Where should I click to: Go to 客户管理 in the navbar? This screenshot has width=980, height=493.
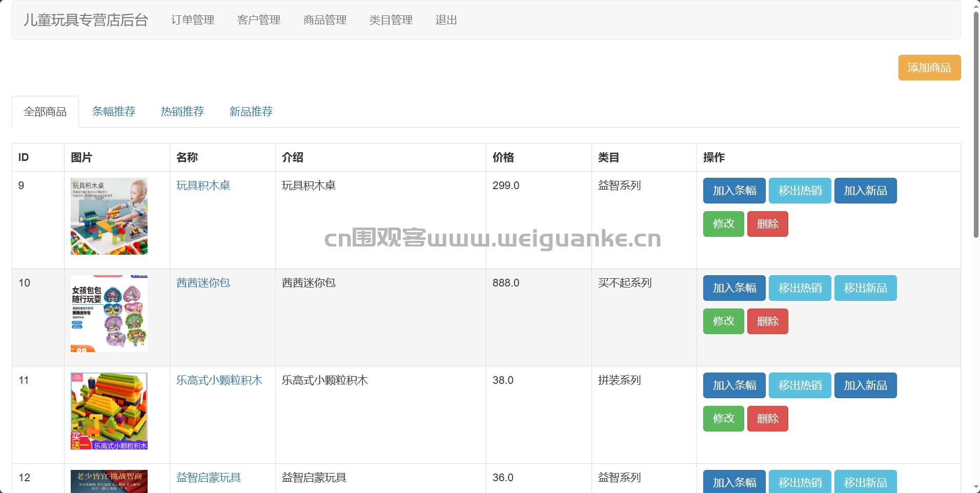(x=259, y=20)
